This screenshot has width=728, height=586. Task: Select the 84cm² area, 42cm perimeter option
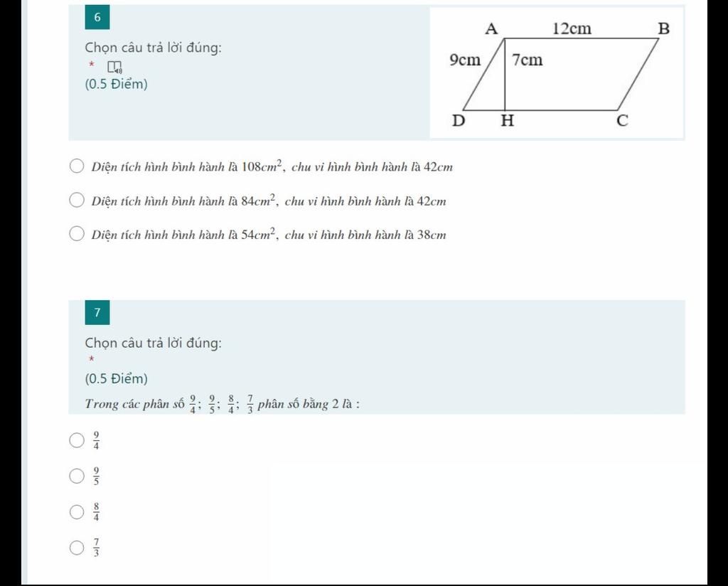tap(77, 200)
